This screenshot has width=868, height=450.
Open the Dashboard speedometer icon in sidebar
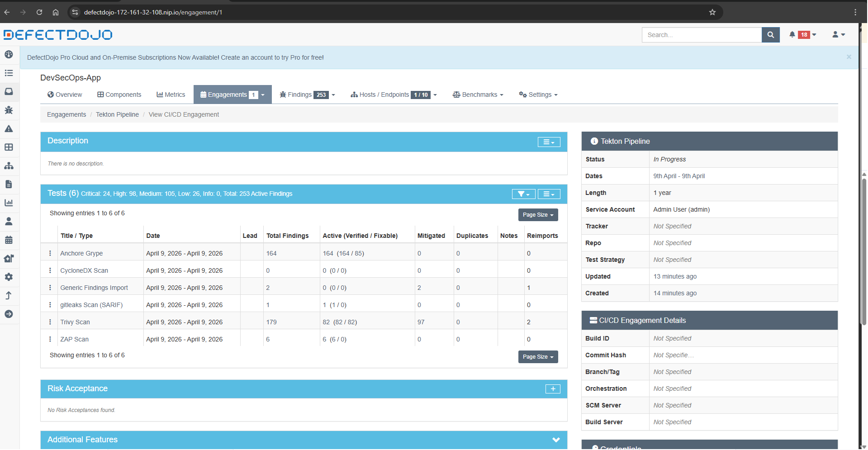[x=9, y=54]
